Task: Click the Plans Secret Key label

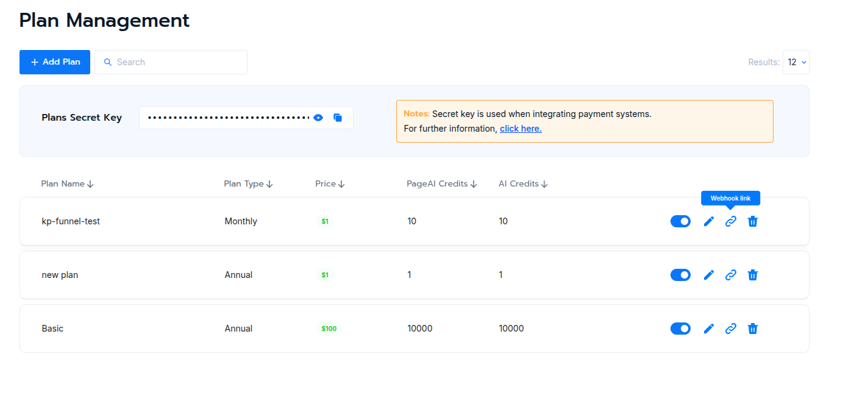Action: click(x=82, y=118)
